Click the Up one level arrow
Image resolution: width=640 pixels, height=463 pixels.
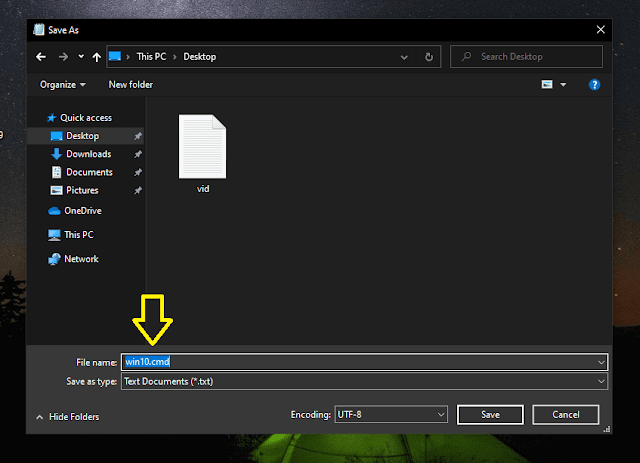pos(95,57)
